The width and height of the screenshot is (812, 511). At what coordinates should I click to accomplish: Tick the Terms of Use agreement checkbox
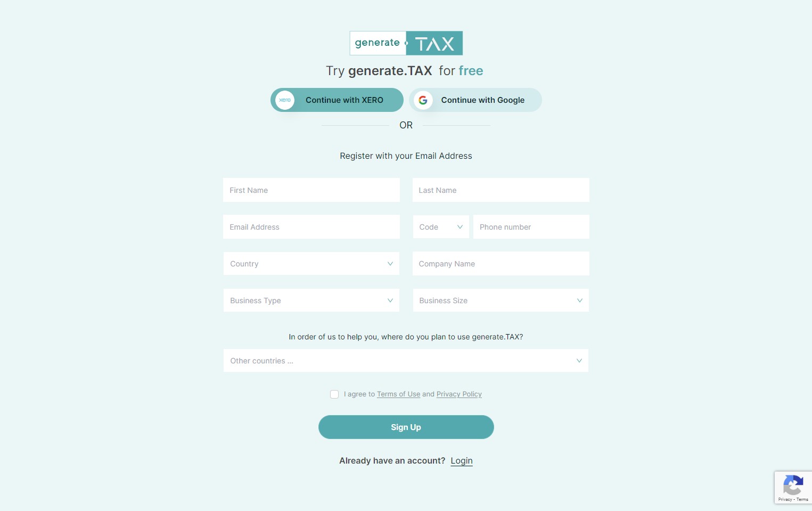pos(334,394)
